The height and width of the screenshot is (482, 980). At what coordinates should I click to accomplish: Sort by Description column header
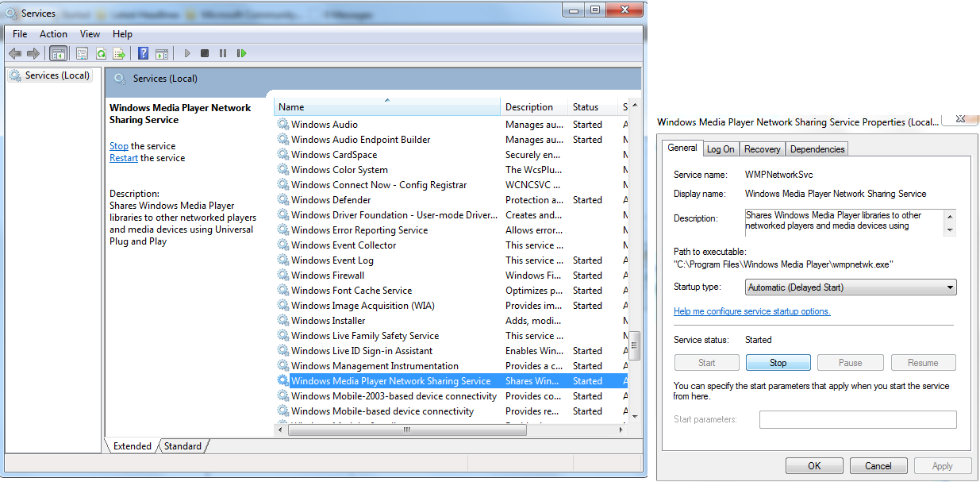[x=534, y=107]
